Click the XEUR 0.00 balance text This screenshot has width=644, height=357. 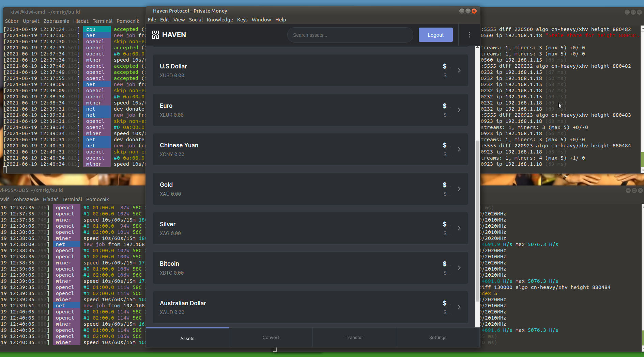(x=172, y=115)
